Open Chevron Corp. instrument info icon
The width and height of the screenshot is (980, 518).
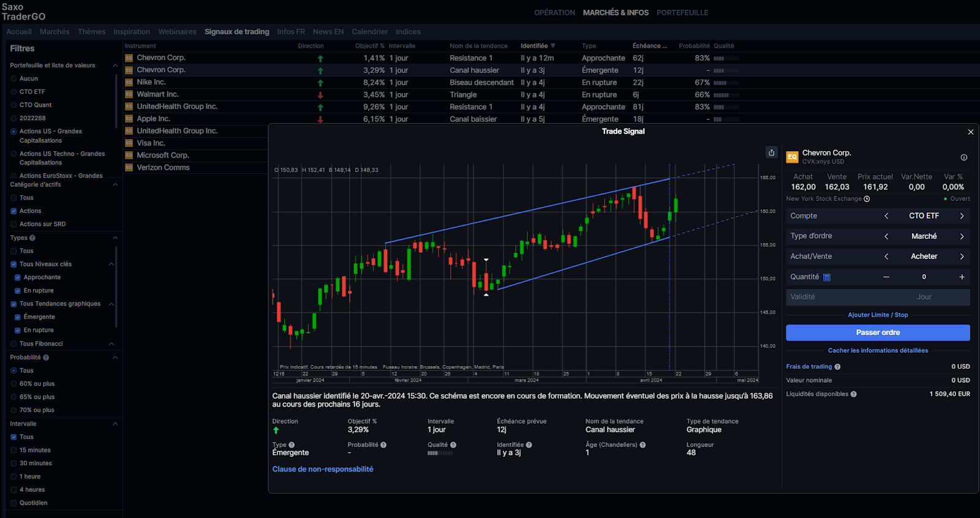pyautogui.click(x=963, y=157)
